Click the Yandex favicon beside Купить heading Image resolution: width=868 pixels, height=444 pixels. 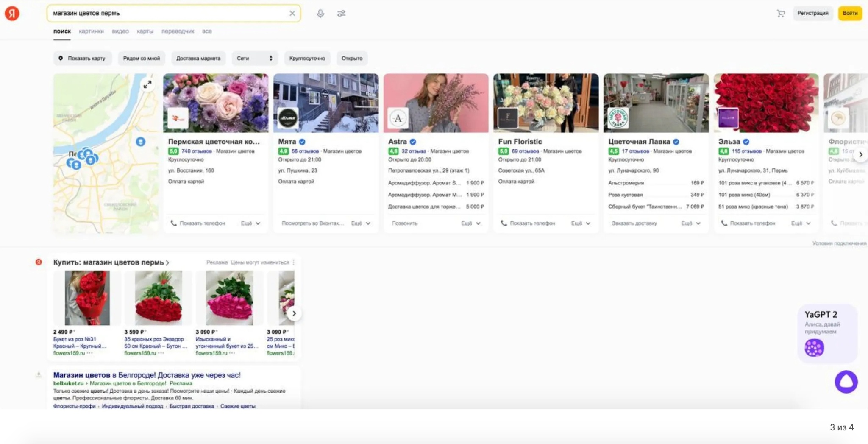click(39, 262)
